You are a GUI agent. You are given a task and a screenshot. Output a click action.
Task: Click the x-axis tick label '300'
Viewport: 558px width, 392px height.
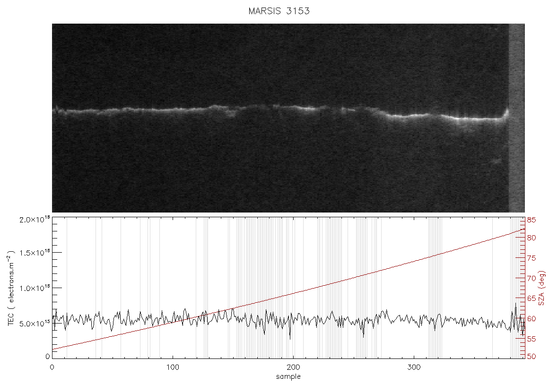(414, 367)
